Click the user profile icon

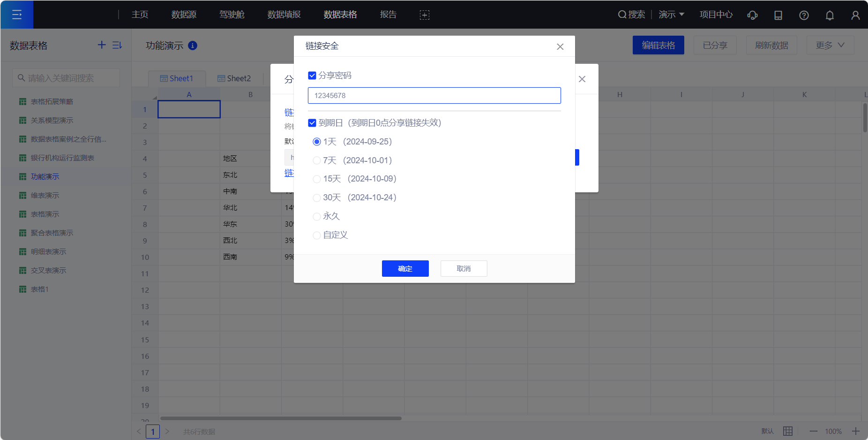point(855,15)
